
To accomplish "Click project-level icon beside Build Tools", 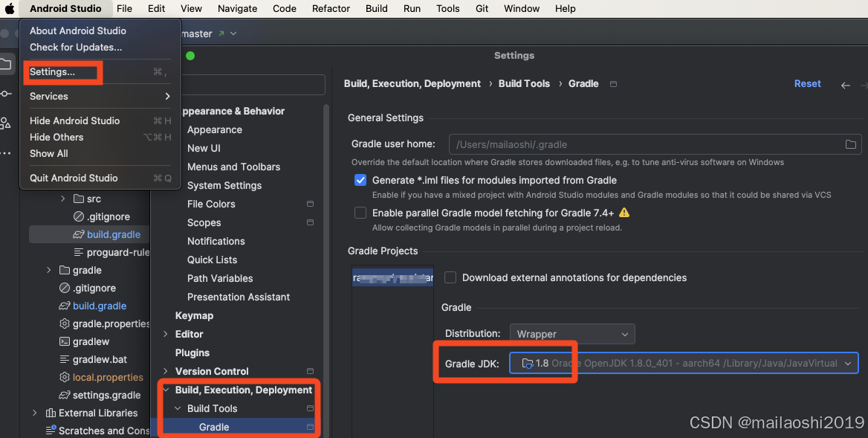I will [310, 409].
